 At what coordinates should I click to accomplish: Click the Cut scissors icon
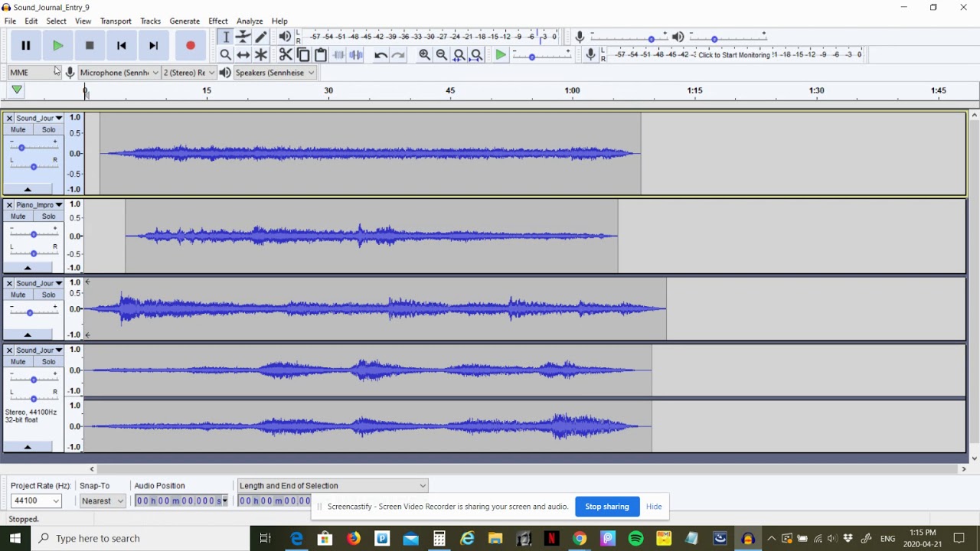click(x=286, y=54)
